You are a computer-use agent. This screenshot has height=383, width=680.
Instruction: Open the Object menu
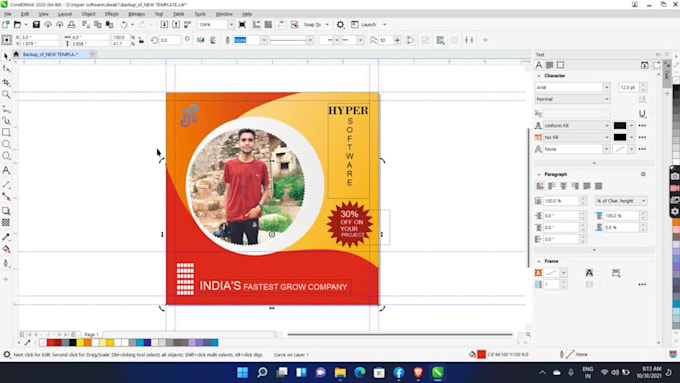coord(88,14)
